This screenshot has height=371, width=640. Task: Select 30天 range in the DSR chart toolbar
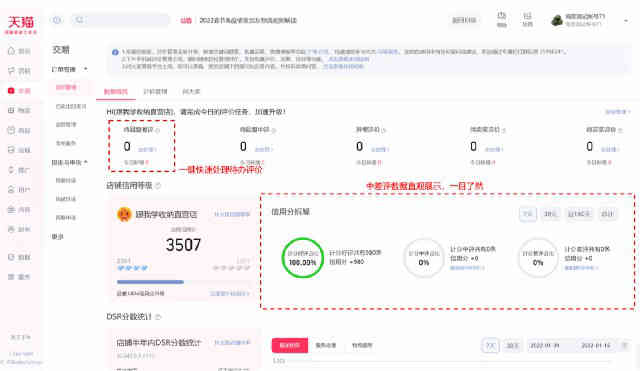[x=513, y=346]
